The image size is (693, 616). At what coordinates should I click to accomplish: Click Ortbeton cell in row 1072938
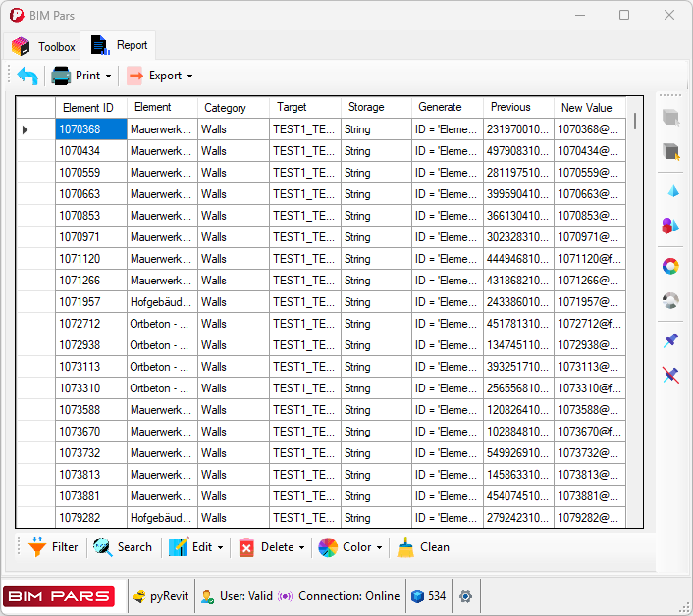click(x=162, y=345)
